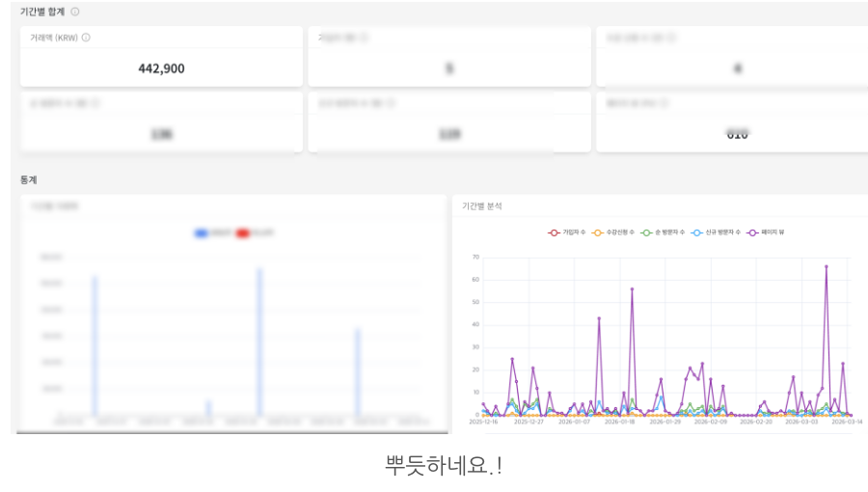
Task: Click the blue legend swatch on bar chart
Action: pyautogui.click(x=201, y=233)
